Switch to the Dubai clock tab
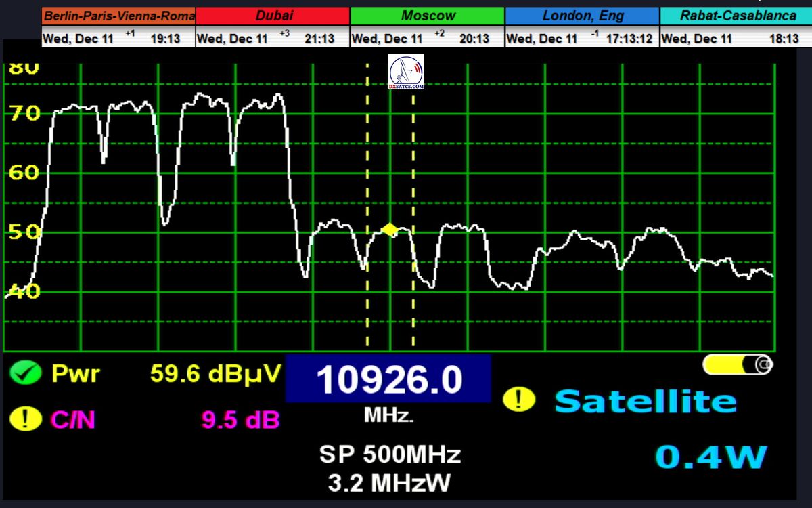This screenshot has width=812, height=508. (273, 16)
